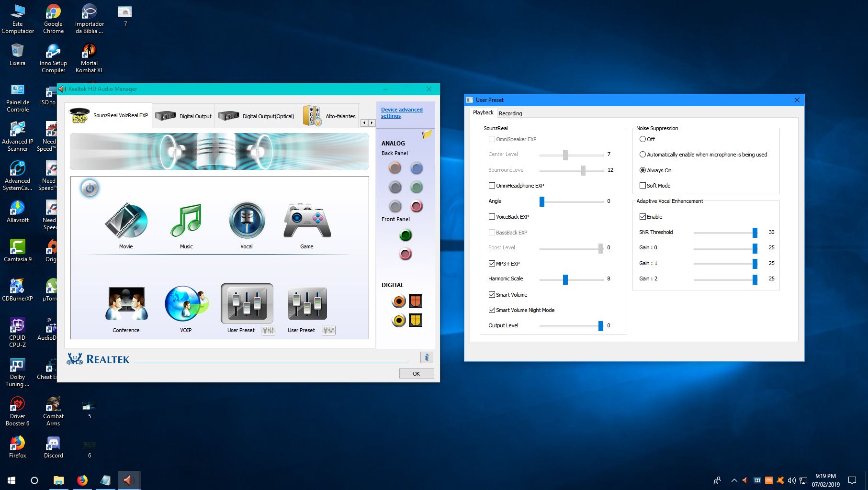Click the green front panel jack
The width and height of the screenshot is (868, 490).
[x=406, y=235]
